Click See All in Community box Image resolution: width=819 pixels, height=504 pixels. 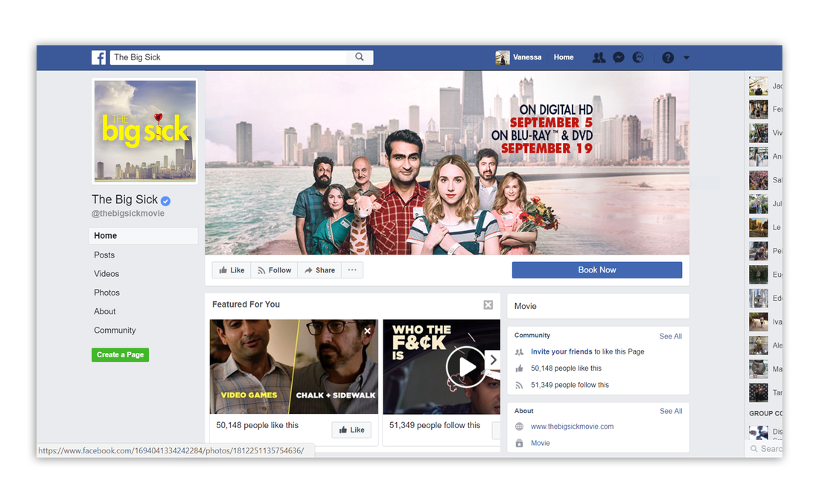coord(671,336)
